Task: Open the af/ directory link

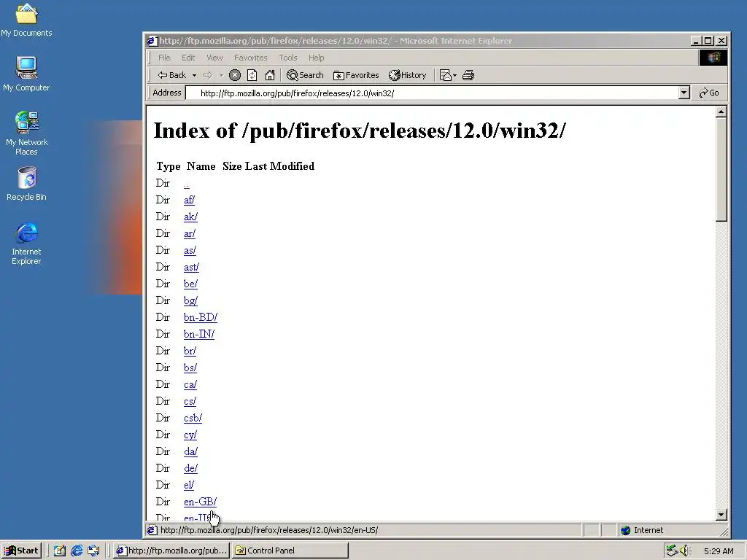Action: (189, 200)
